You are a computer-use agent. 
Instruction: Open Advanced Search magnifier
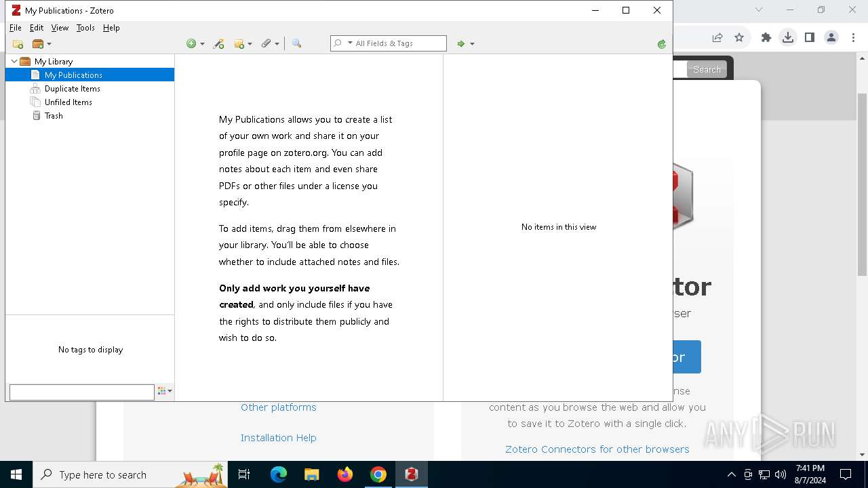click(296, 43)
